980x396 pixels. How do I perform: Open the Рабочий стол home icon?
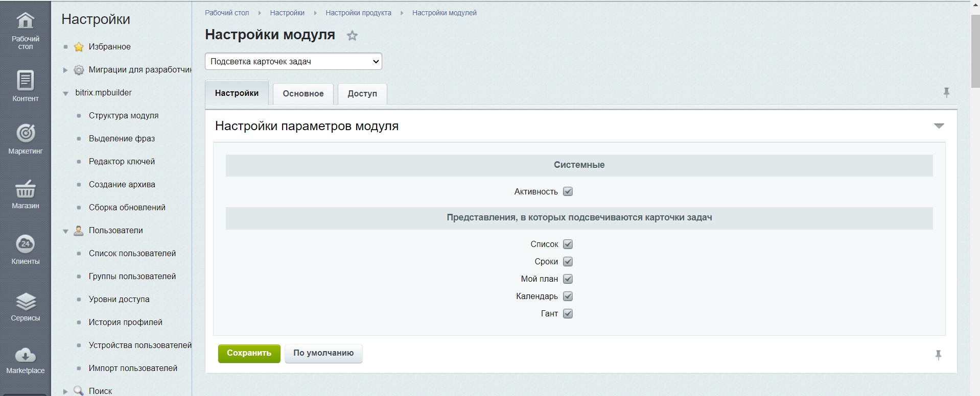click(25, 21)
